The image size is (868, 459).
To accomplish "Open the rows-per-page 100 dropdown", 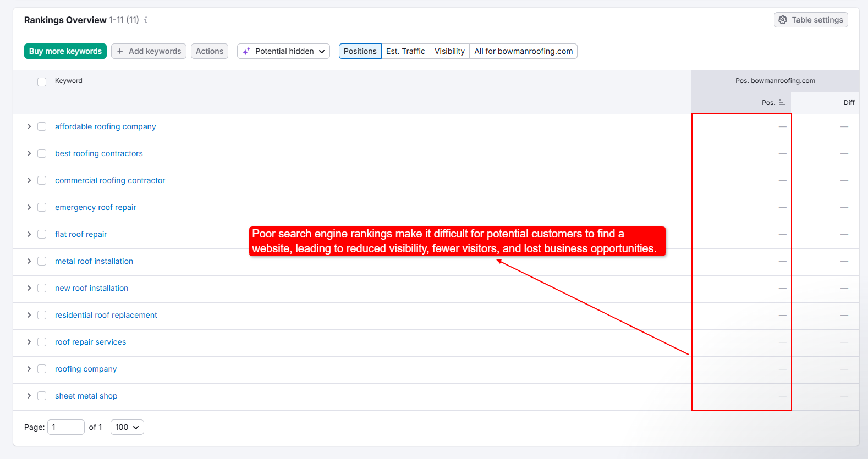I will pos(127,427).
